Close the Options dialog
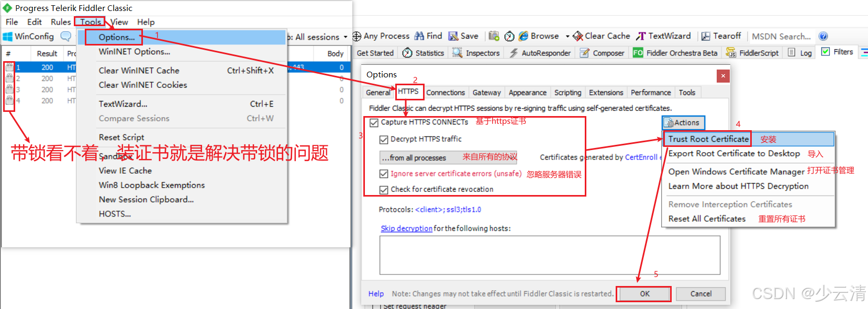 click(723, 76)
